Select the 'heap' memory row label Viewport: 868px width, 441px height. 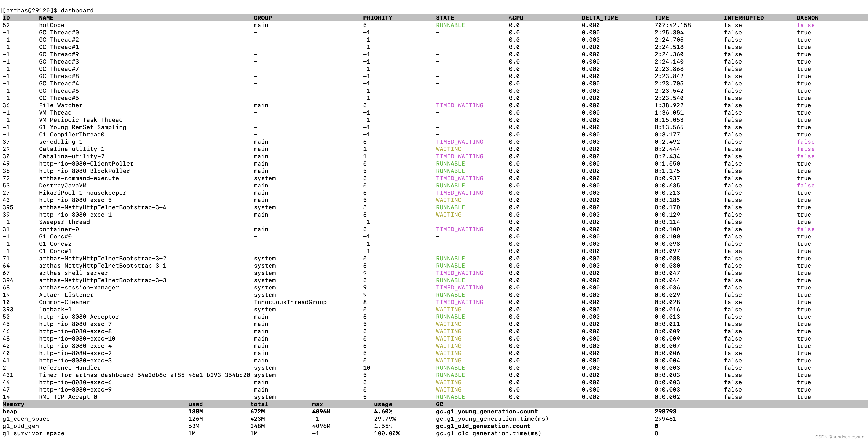click(10, 411)
